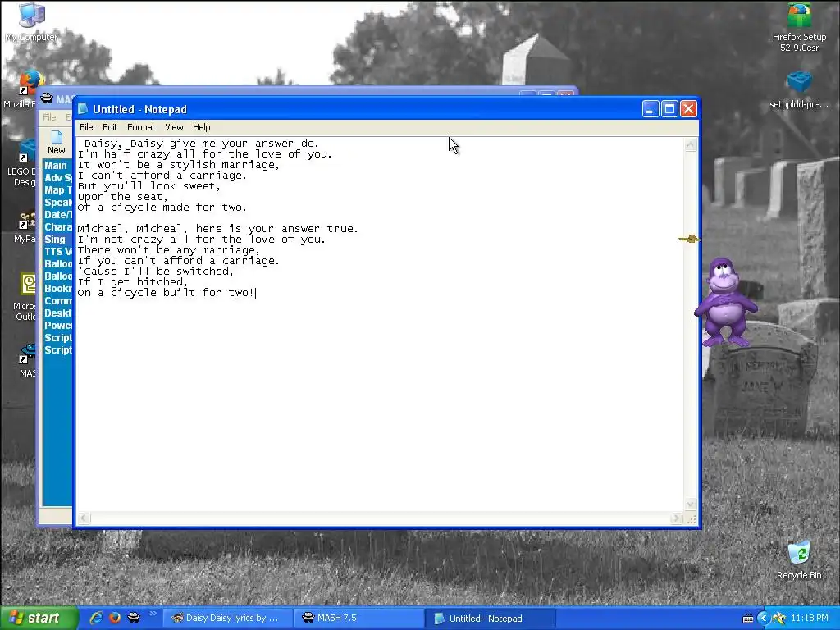Click the New toolbar icon in MASH
The height and width of the screenshot is (630, 840).
(57, 142)
